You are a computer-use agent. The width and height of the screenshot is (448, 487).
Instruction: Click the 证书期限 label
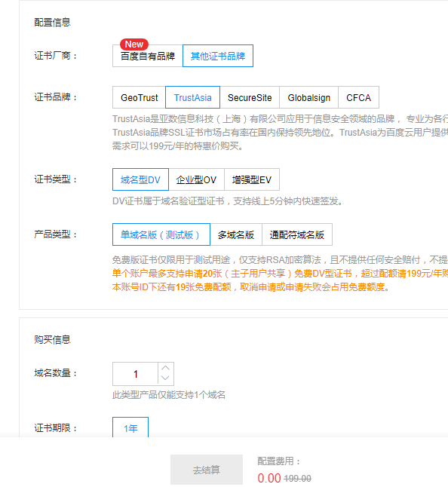click(55, 428)
